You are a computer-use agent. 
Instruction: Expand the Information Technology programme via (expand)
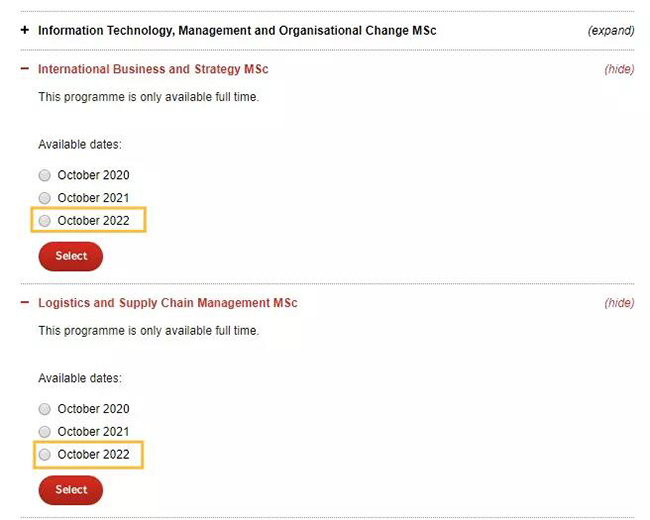(x=610, y=31)
